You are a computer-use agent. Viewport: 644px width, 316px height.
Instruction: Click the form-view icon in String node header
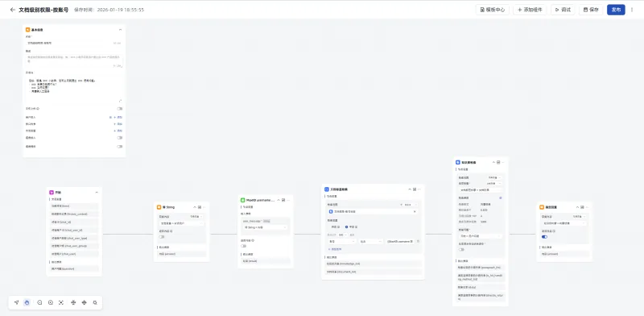point(199,207)
